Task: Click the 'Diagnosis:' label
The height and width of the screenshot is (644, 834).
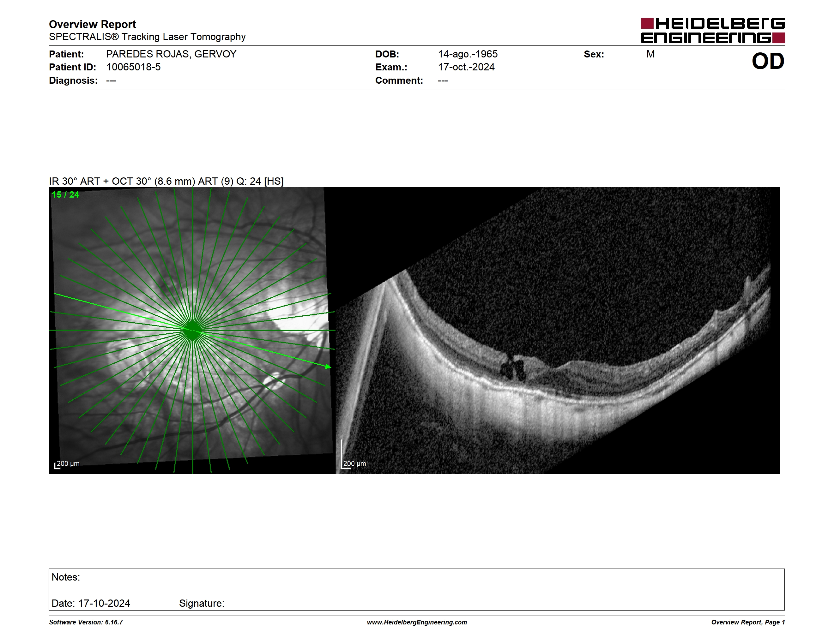Action: click(x=73, y=80)
